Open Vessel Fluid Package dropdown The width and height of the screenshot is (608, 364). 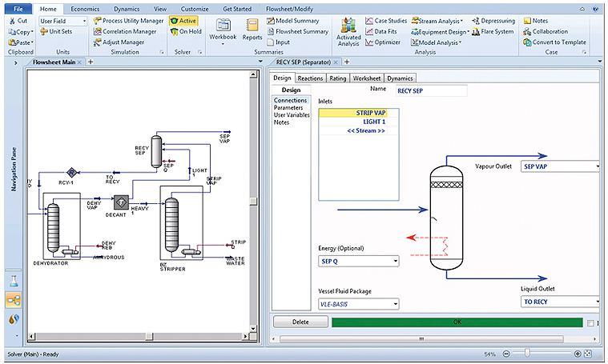click(x=395, y=304)
